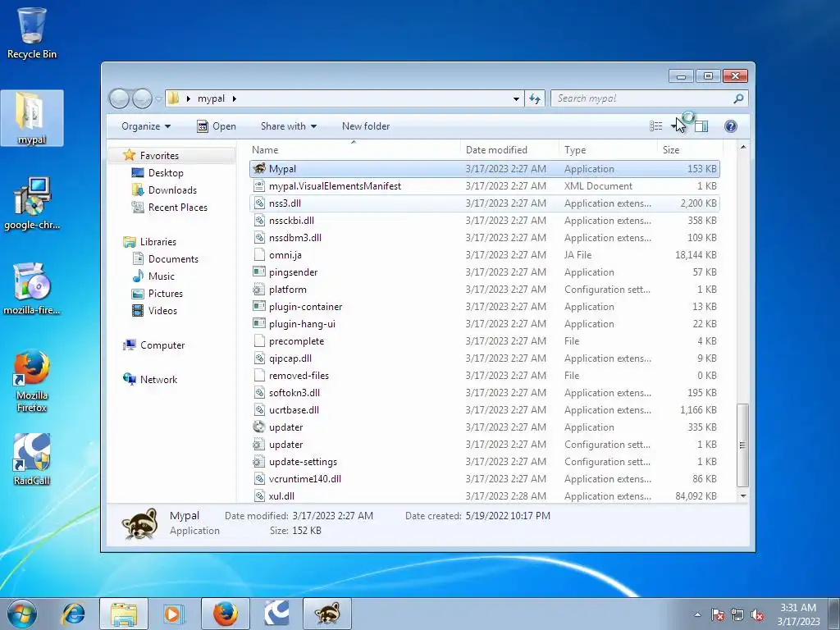Open Downloads in the navigation pane
The width and height of the screenshot is (840, 630).
172,190
